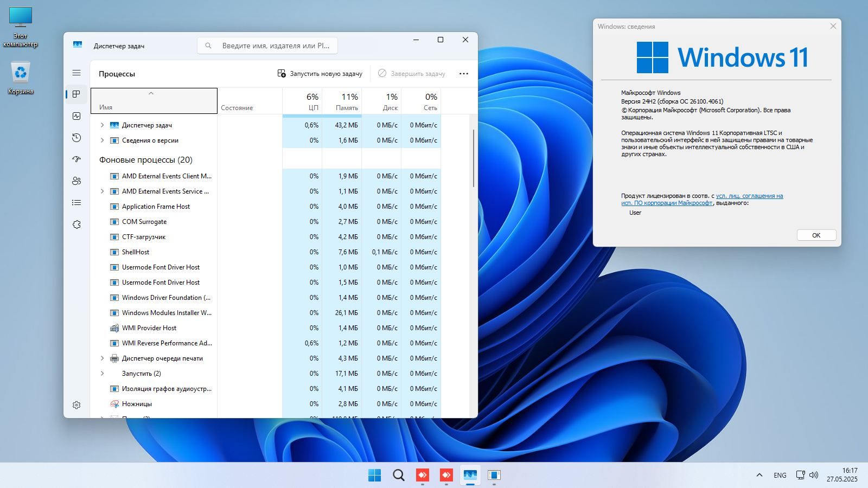
Task: Open Startup apps sidebar icon
Action: (76, 159)
